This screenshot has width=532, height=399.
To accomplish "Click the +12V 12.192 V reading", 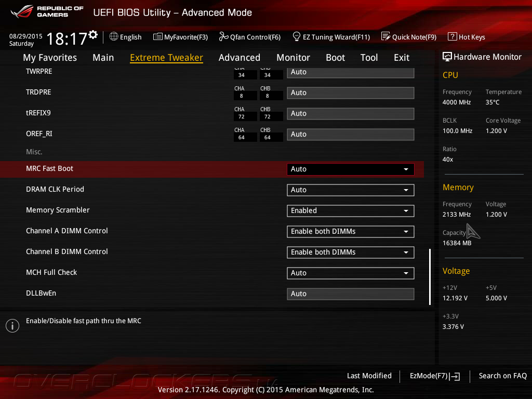I will [455, 298].
